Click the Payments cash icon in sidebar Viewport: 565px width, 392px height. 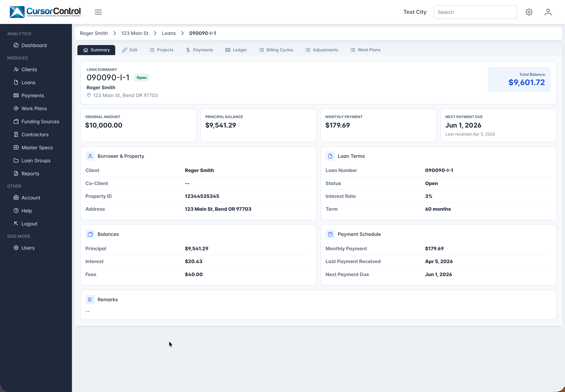pos(16,95)
